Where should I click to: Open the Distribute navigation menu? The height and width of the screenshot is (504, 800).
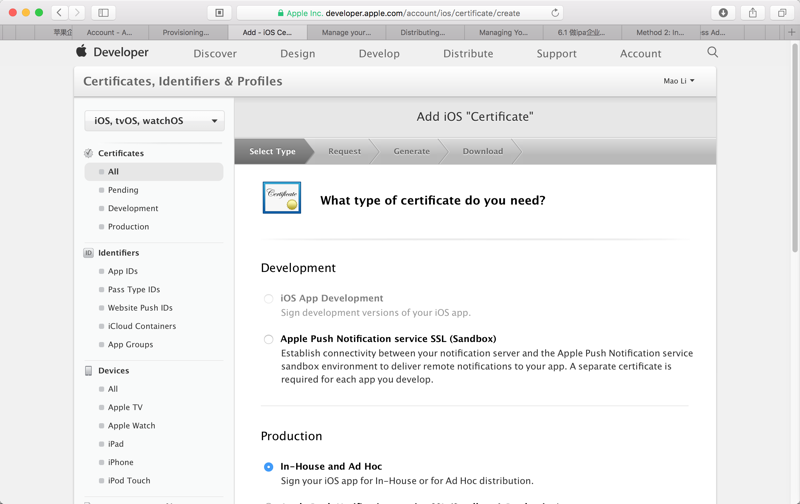[468, 53]
